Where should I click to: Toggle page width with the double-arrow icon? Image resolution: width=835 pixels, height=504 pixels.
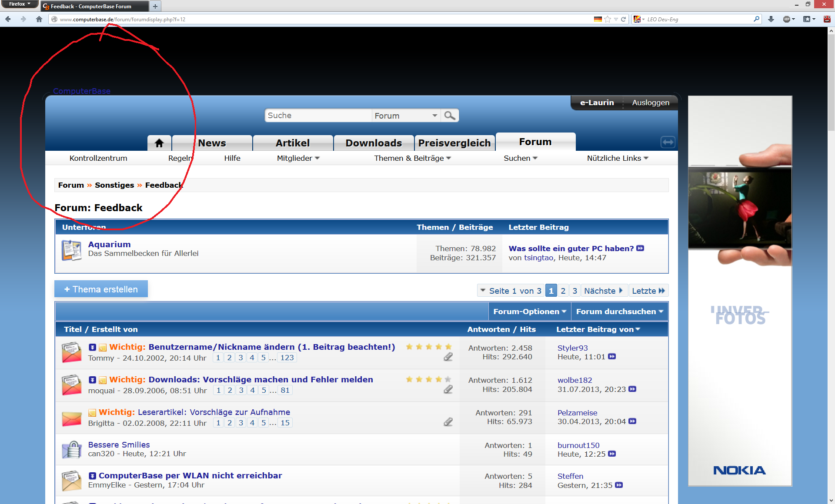[668, 142]
